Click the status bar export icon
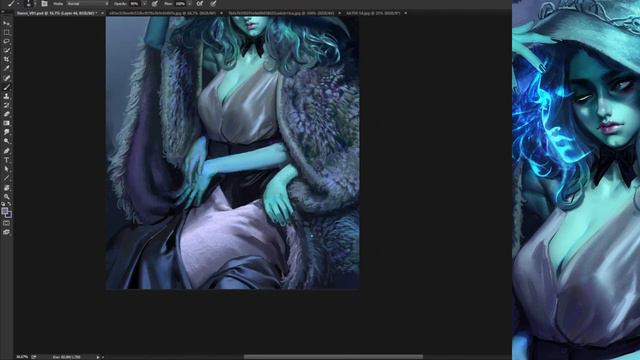This screenshot has width=640, height=360. [34, 357]
